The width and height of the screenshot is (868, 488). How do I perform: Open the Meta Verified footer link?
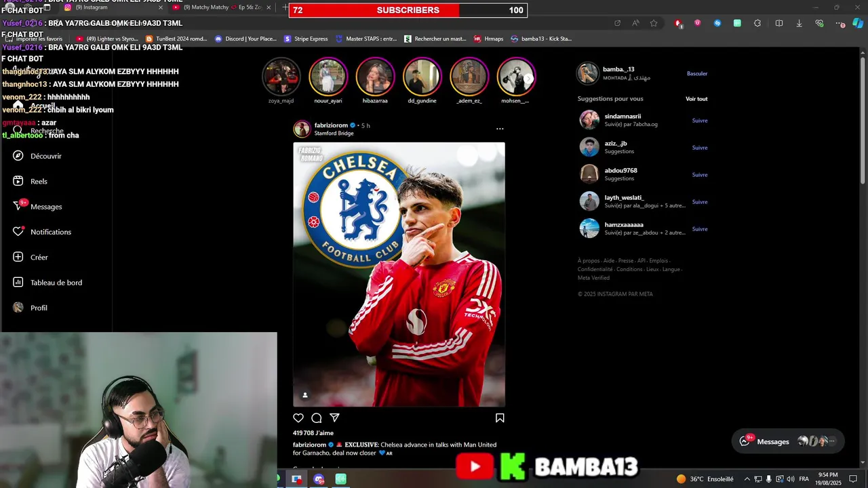(593, 278)
